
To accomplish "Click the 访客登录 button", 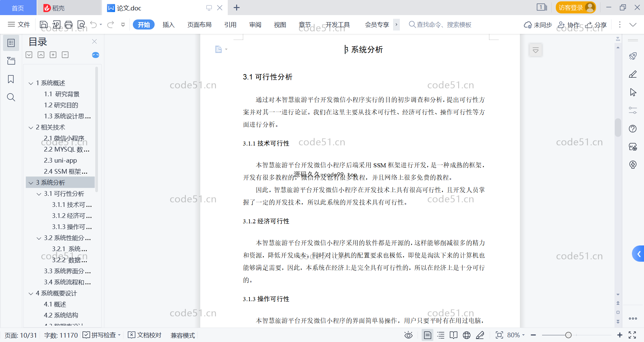I will coord(576,7).
